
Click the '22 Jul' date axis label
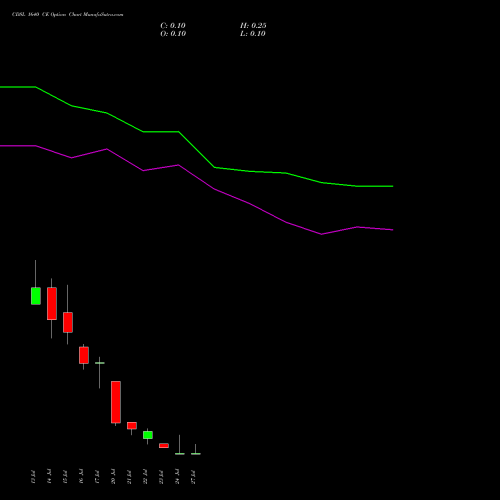coord(145,477)
